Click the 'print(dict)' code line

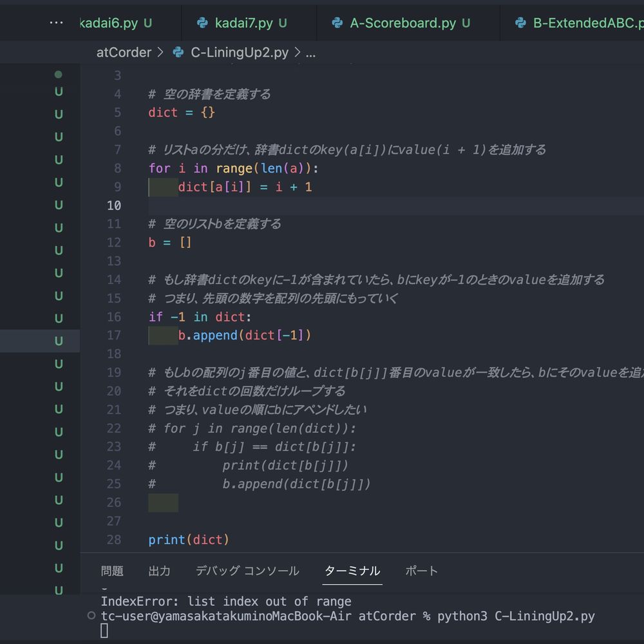coord(189,539)
